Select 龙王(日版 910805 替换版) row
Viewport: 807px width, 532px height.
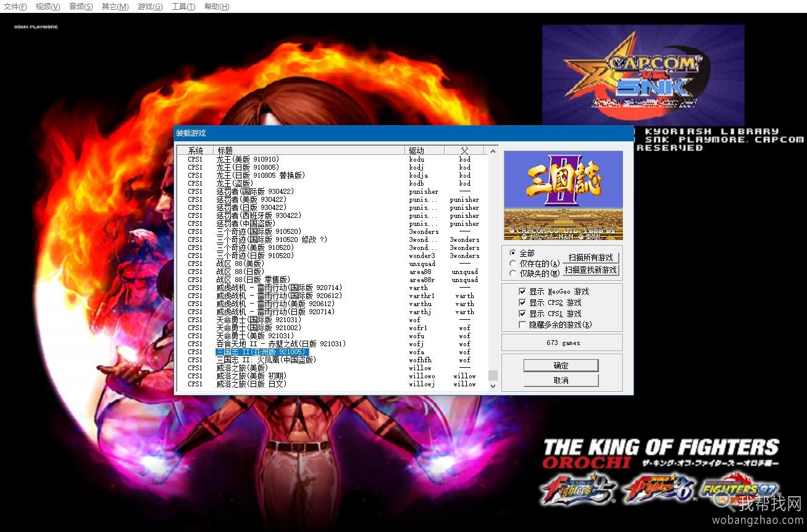[332, 175]
